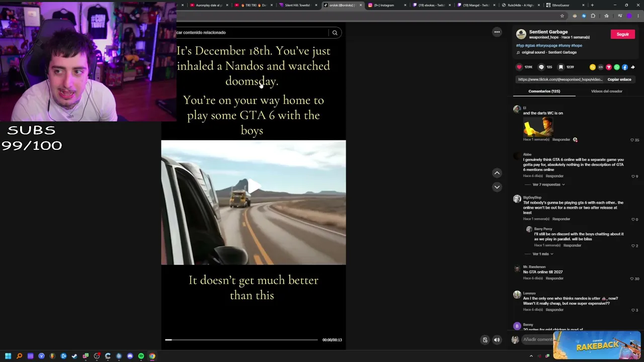Open Steam from the taskbar
Screen dimensions: 644x362
coord(74,356)
